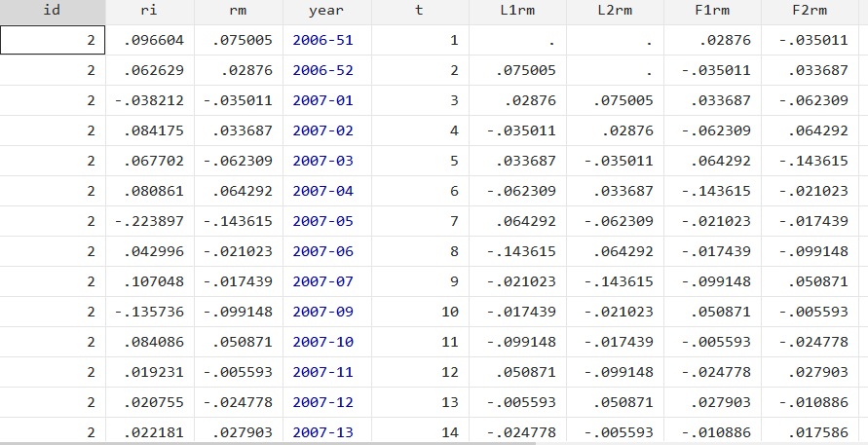Image resolution: width=868 pixels, height=445 pixels.
Task: Click the rm cell in the 2007-13 row
Action: pyautogui.click(x=238, y=431)
